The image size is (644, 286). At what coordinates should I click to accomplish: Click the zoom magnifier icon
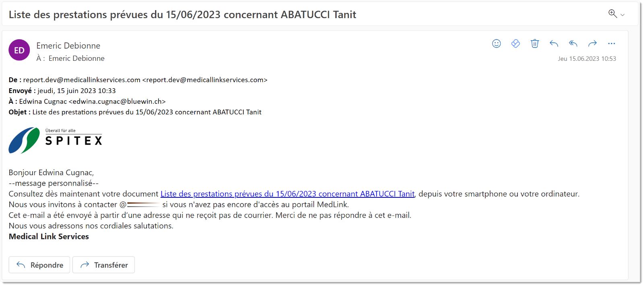coord(612,14)
